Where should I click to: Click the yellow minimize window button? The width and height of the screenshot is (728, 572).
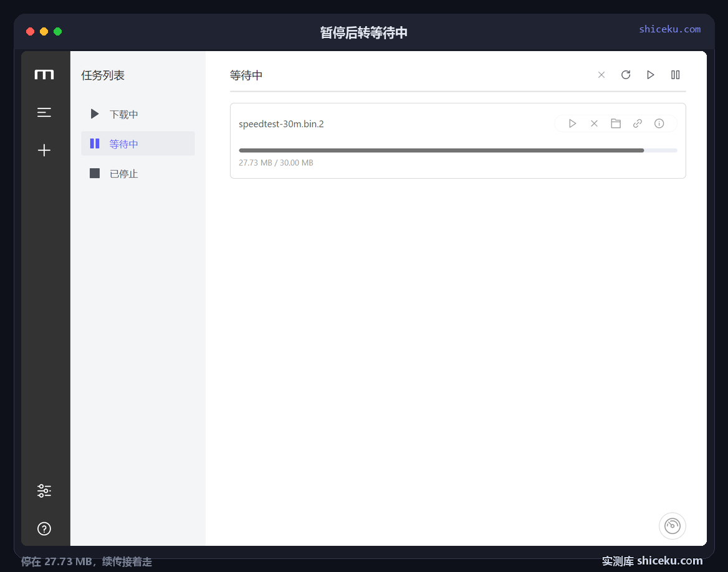[44, 32]
